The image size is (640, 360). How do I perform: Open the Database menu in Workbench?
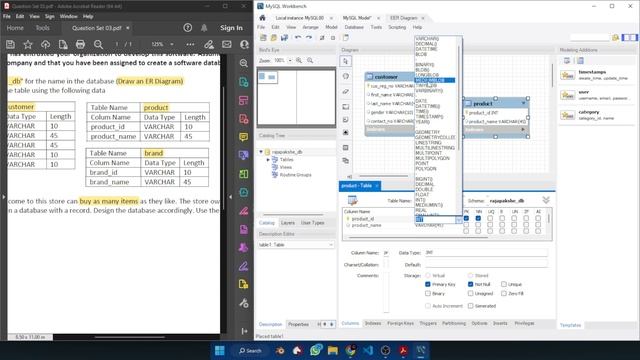(x=354, y=27)
